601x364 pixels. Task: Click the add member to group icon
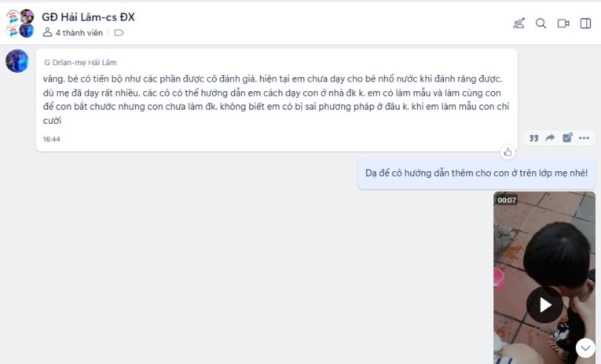(x=519, y=24)
